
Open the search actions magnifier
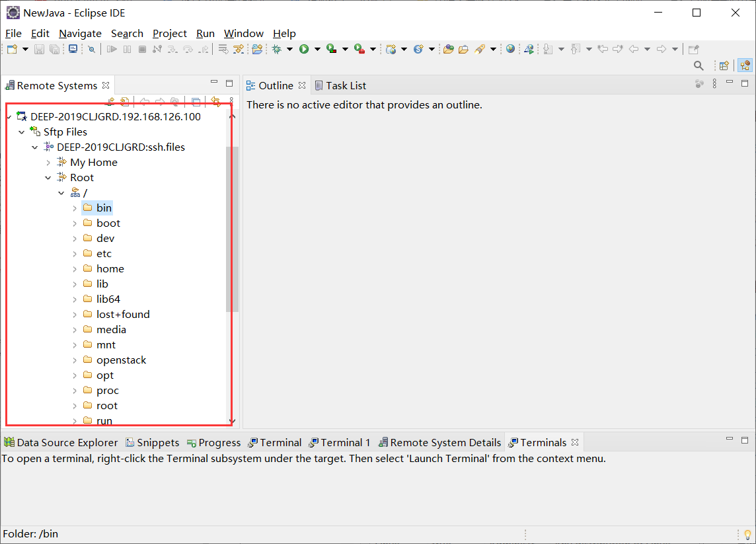tap(699, 65)
